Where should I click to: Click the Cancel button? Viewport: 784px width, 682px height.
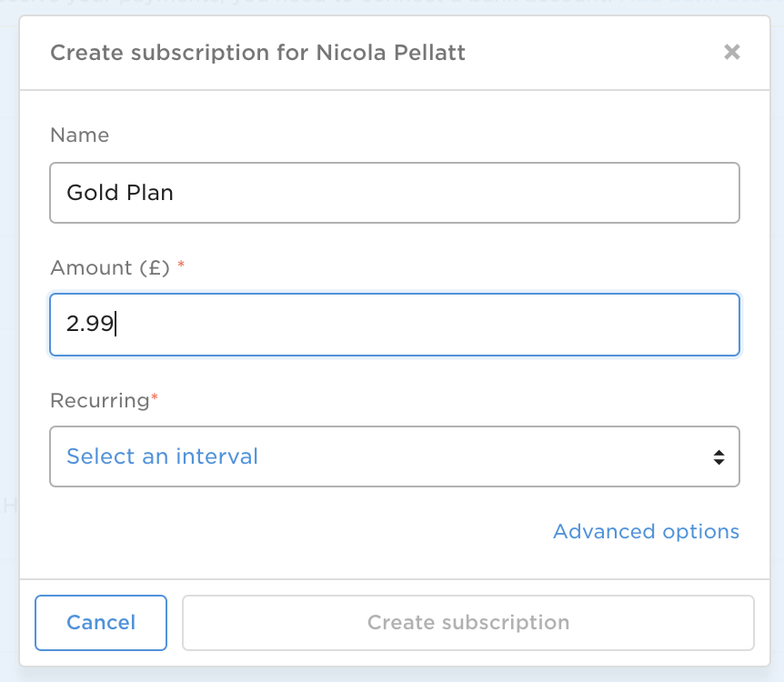(101, 623)
